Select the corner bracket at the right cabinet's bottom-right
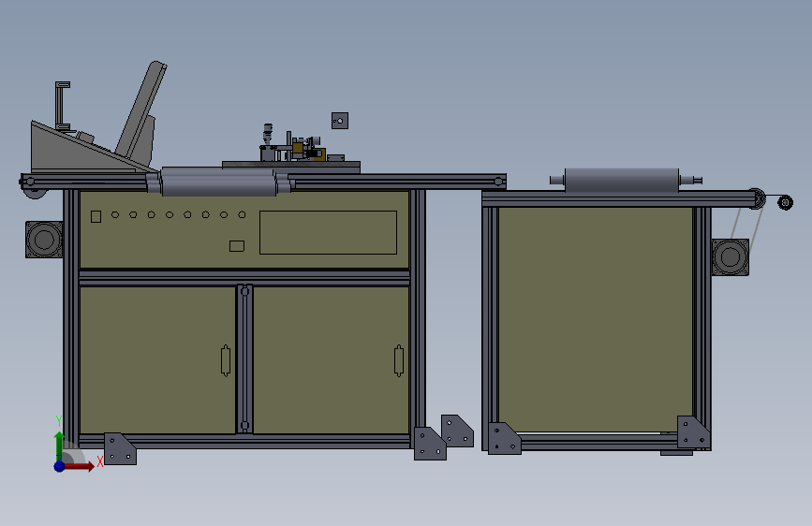812x526 pixels. tap(693, 431)
